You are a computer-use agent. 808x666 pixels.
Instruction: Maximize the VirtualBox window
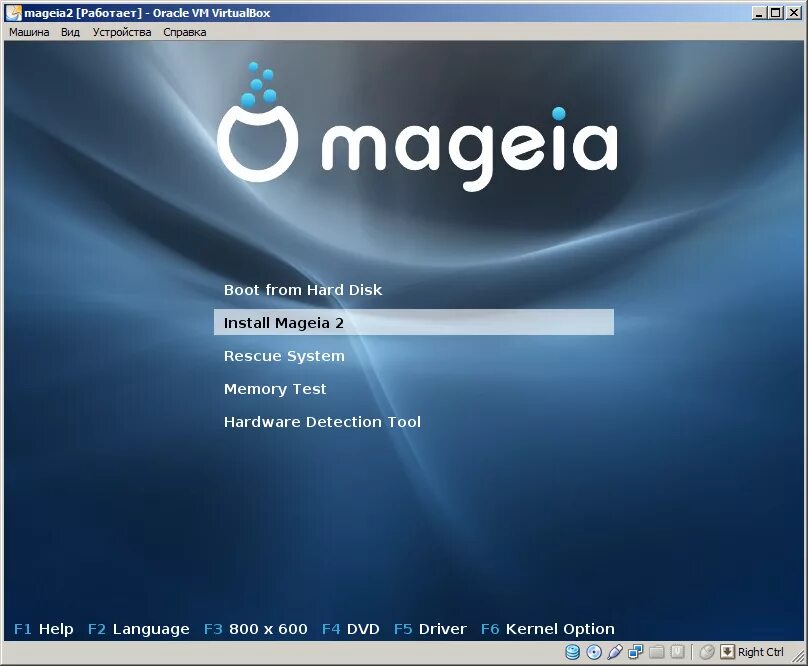(776, 13)
